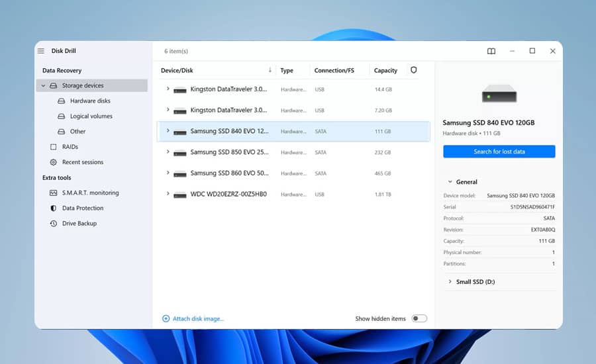
Task: Expand the Samsung SSD 840 EVO row
Action: [x=168, y=130]
